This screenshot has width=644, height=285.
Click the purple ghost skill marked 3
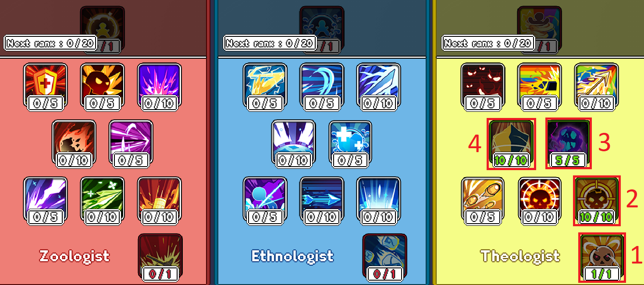568,142
